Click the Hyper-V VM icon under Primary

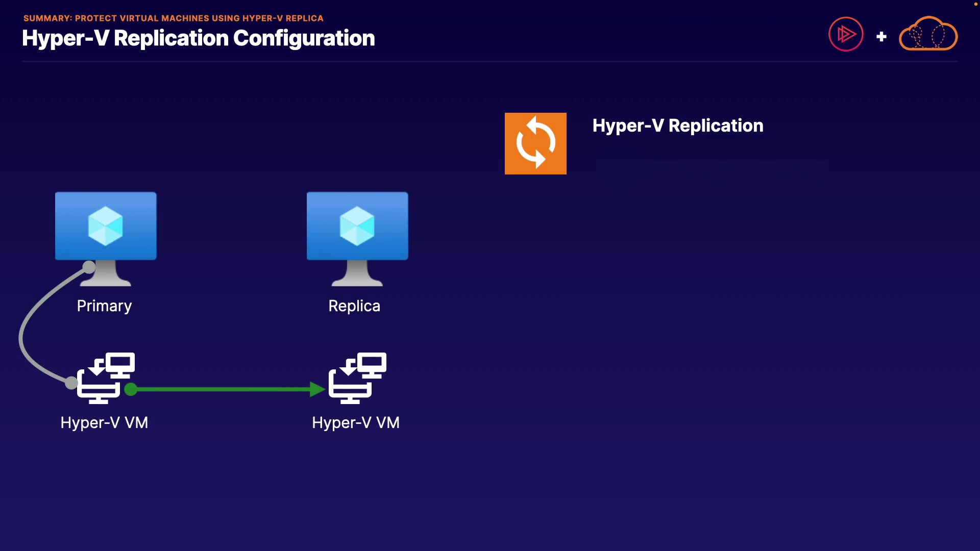[106, 378]
